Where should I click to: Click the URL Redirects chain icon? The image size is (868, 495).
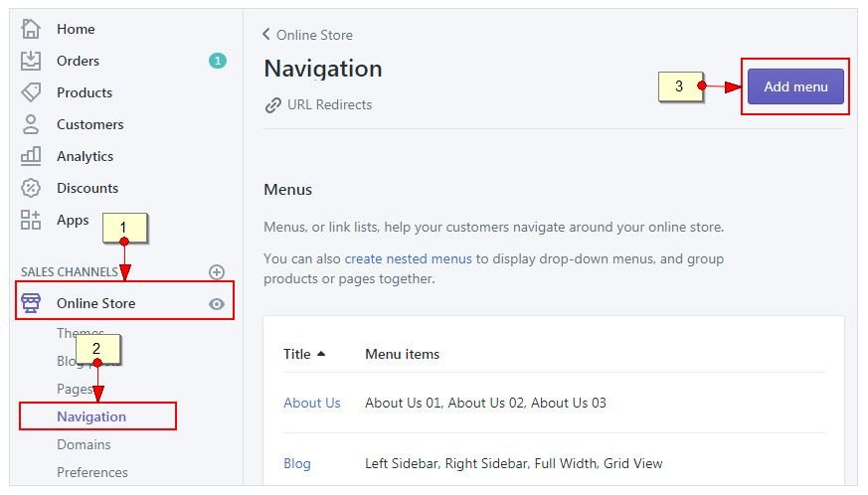coord(272,104)
